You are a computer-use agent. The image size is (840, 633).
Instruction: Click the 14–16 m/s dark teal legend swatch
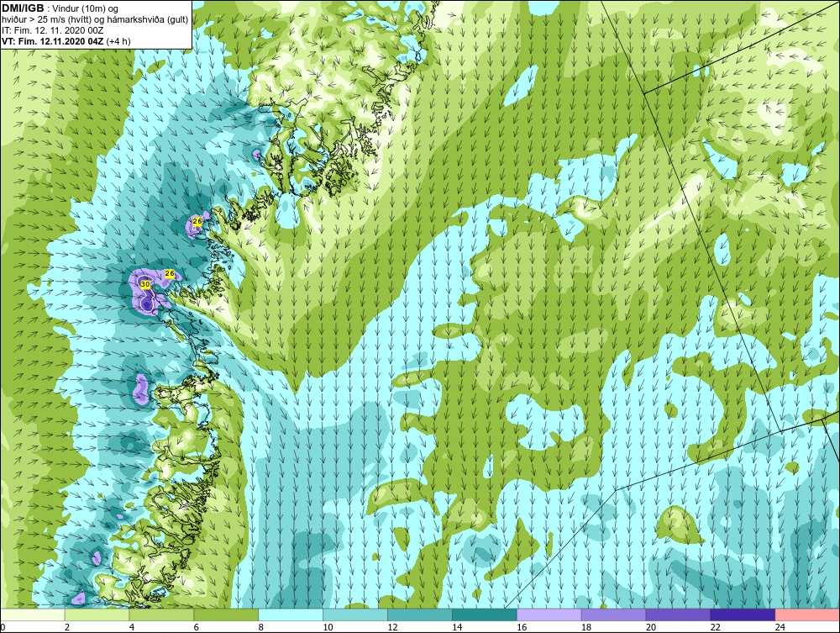click(x=485, y=615)
